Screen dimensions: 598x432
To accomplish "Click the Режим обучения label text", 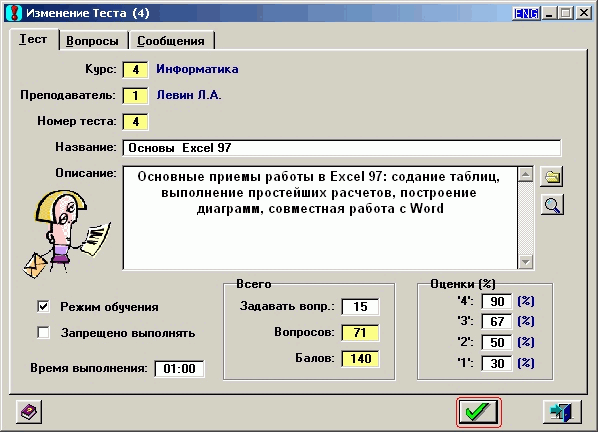I will click(x=109, y=307).
